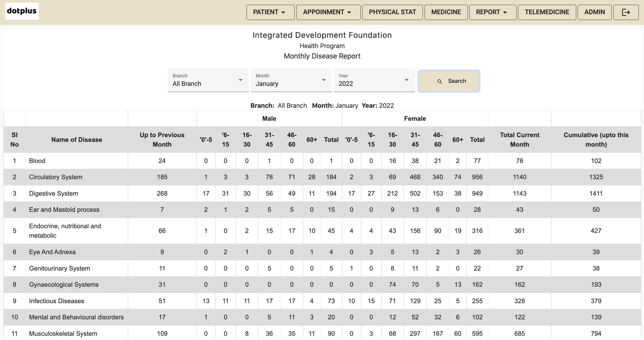Click the Total Current Month header
Image resolution: width=644 pixels, height=340 pixels.
pyautogui.click(x=519, y=140)
